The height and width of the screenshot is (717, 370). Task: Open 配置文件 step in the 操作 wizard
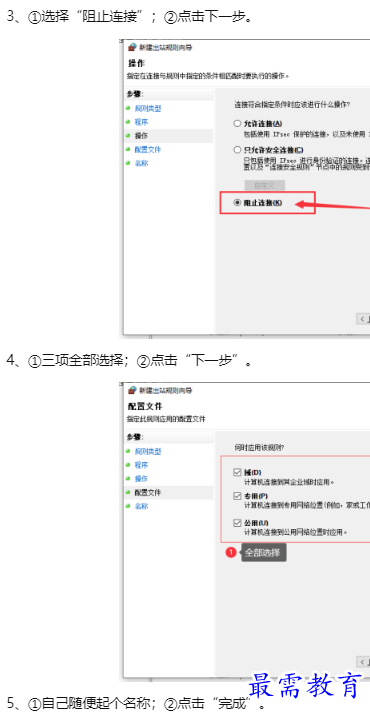[148, 150]
